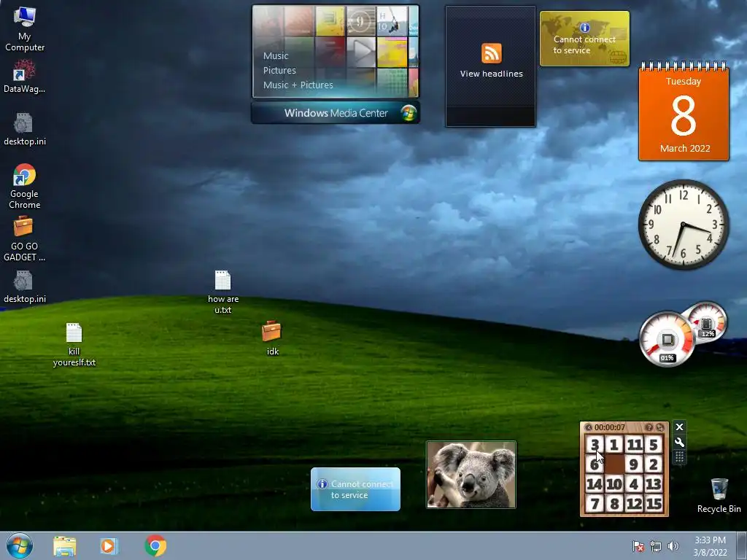Viewport: 747px width, 560px height.
Task: Click puzzle tile number 14
Action: click(595, 484)
